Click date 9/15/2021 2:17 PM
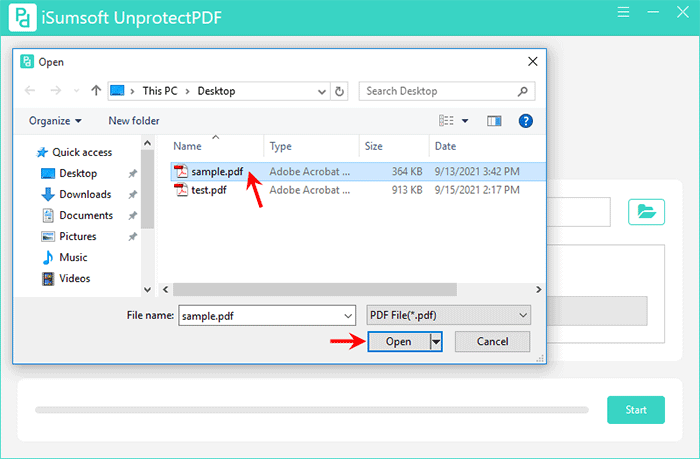Image resolution: width=700 pixels, height=459 pixels. pos(477,190)
